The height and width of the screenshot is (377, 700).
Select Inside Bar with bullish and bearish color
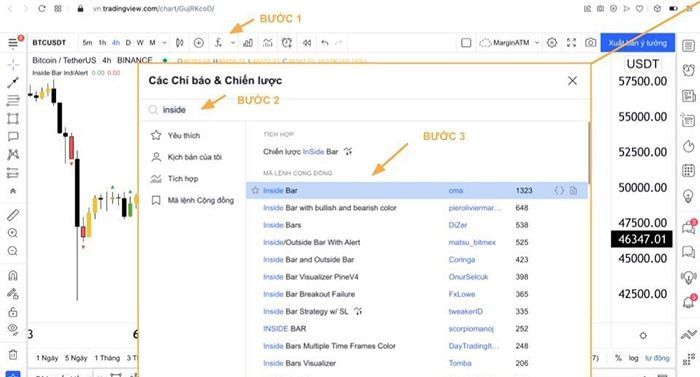329,208
